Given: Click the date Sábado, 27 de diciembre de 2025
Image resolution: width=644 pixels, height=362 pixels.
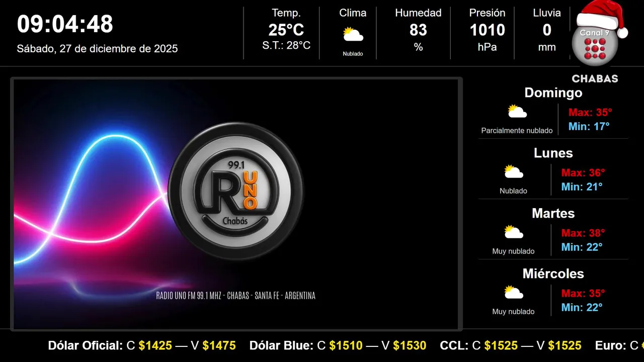Looking at the screenshot, I should (97, 49).
